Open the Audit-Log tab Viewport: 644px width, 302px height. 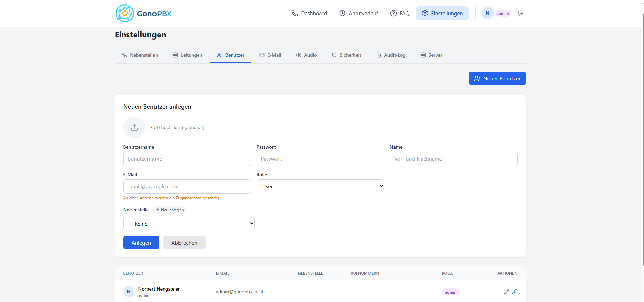tap(391, 55)
